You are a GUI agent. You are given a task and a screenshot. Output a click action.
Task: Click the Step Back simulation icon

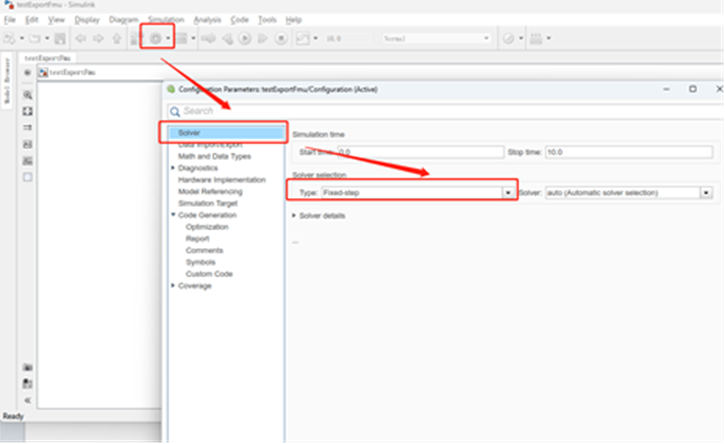pos(227,38)
